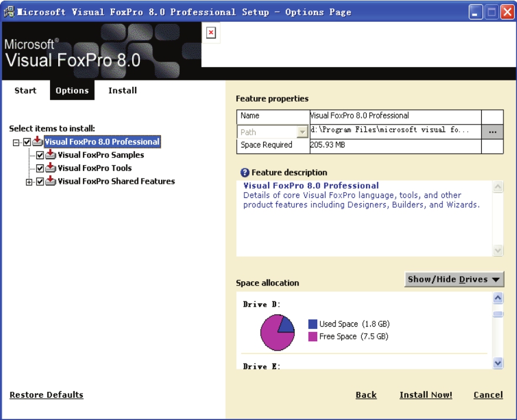Select the Visual FoxPro Samples tree item
Screen dimensions: 517x420
point(101,155)
